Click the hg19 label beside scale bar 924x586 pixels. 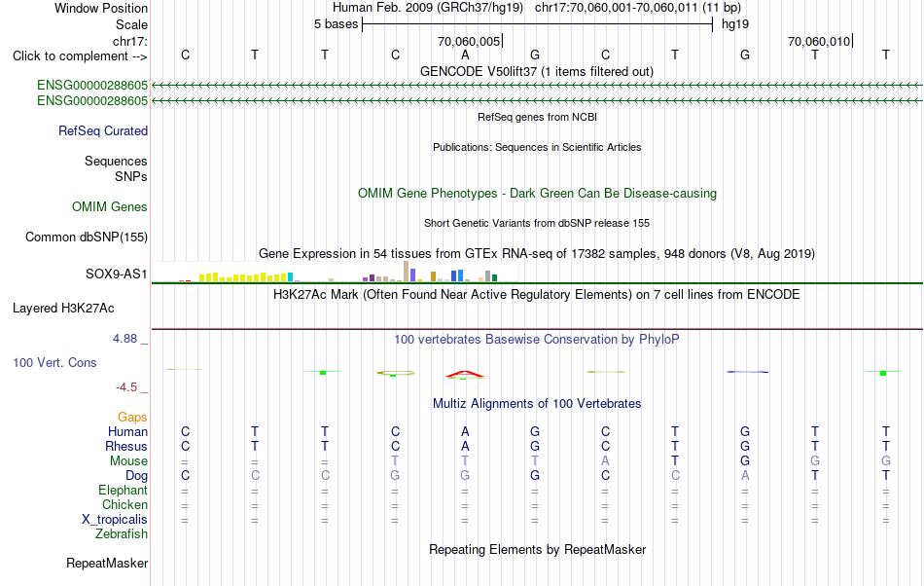click(x=735, y=24)
